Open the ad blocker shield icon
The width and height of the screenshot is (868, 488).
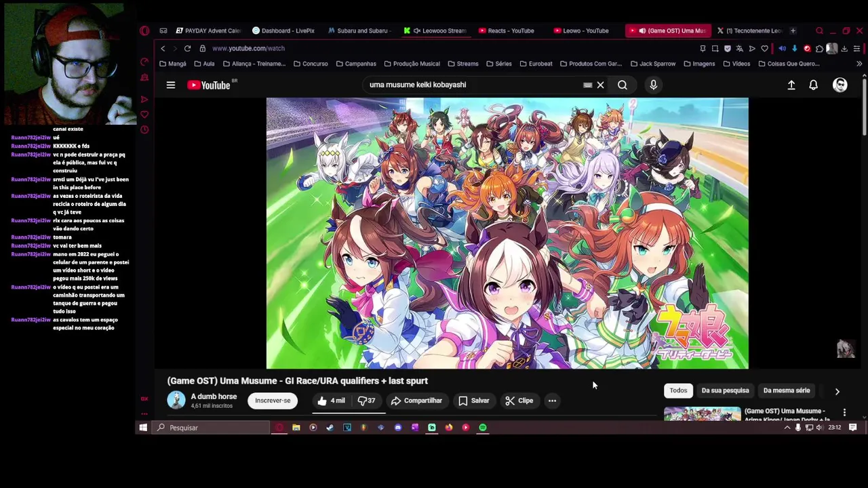tap(728, 48)
